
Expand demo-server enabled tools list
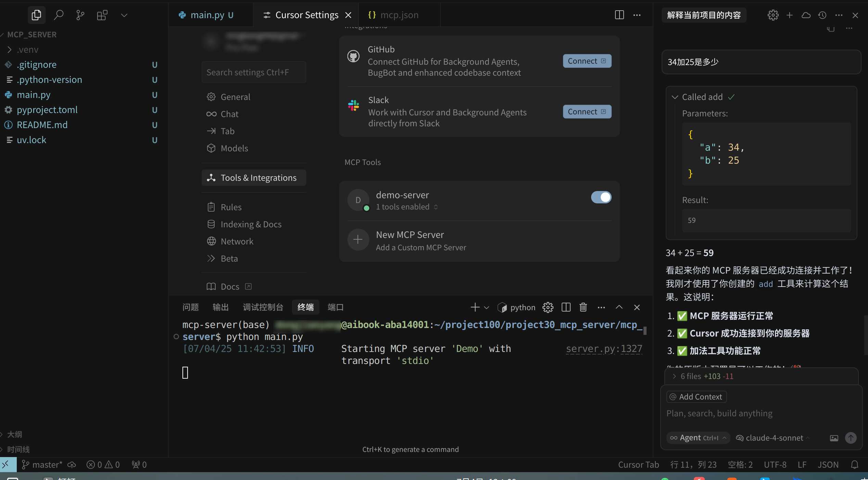[407, 207]
